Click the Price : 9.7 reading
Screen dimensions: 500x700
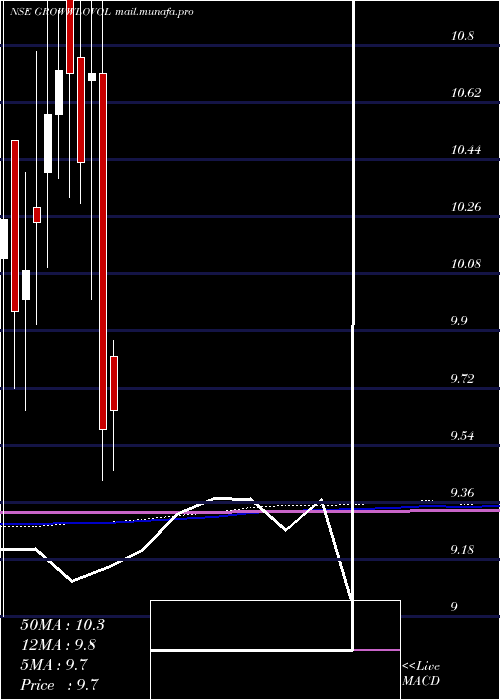[x=59, y=685]
